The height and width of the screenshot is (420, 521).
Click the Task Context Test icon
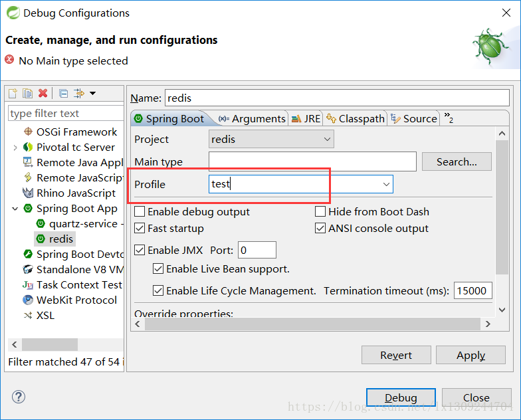[x=28, y=284]
